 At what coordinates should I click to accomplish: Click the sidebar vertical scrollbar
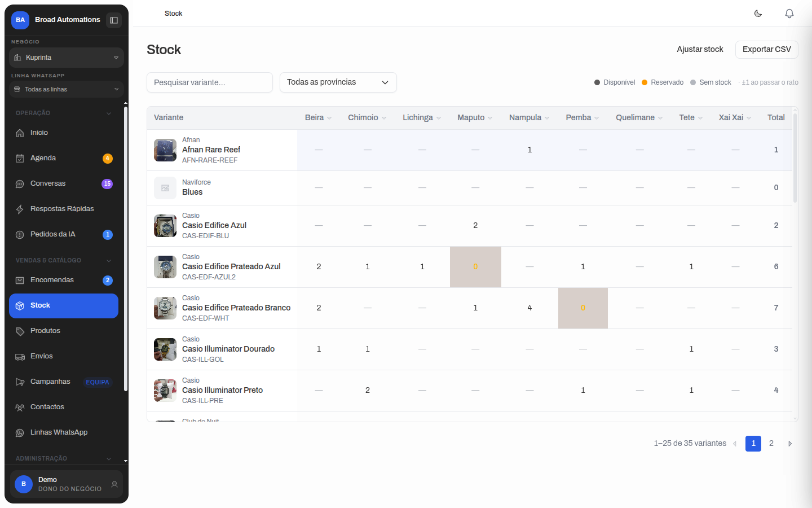tap(126, 248)
